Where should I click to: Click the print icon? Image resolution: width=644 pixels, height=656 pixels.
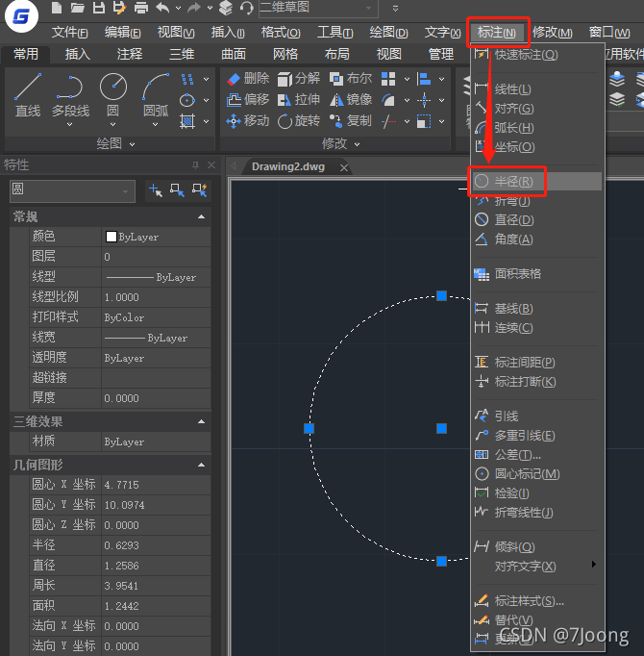click(x=141, y=8)
